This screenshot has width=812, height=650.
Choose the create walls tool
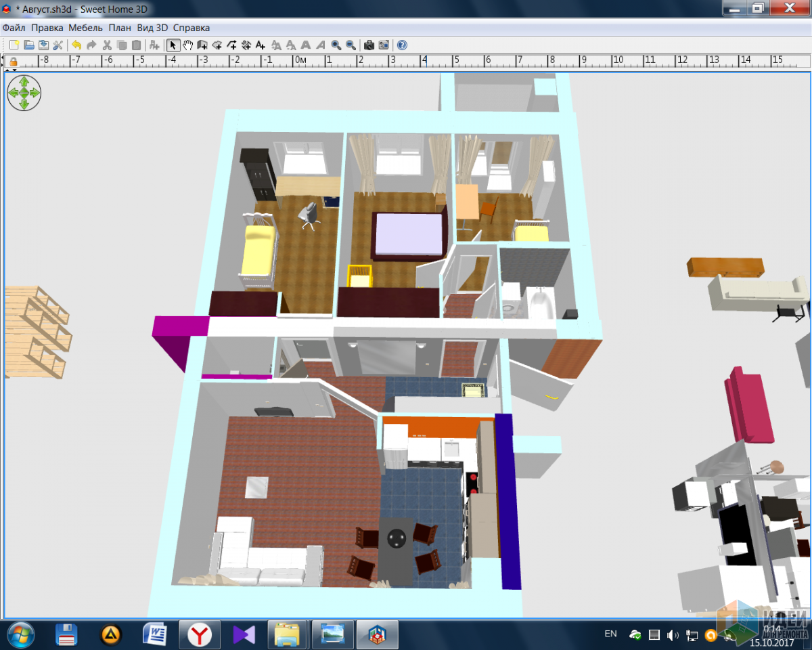(x=202, y=45)
